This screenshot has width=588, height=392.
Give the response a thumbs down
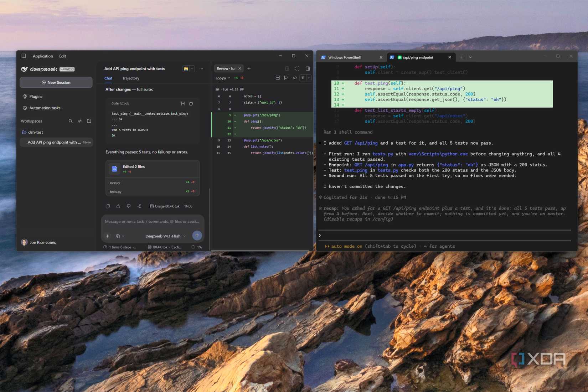[x=129, y=206]
